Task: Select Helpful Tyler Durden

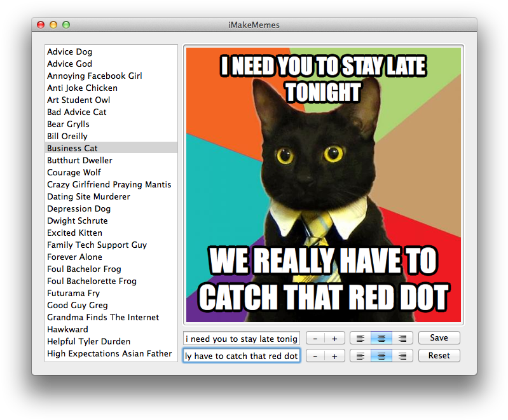Action: click(111, 342)
